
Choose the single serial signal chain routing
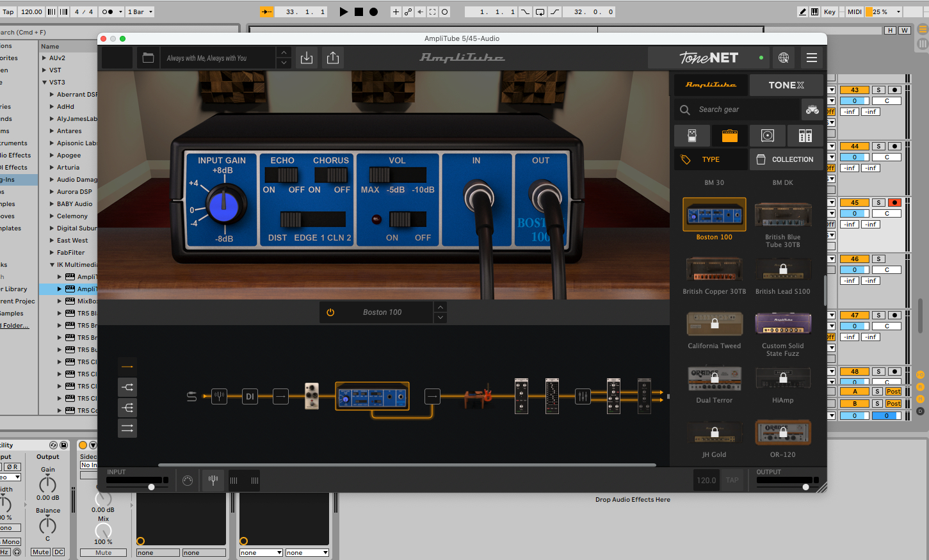click(127, 367)
